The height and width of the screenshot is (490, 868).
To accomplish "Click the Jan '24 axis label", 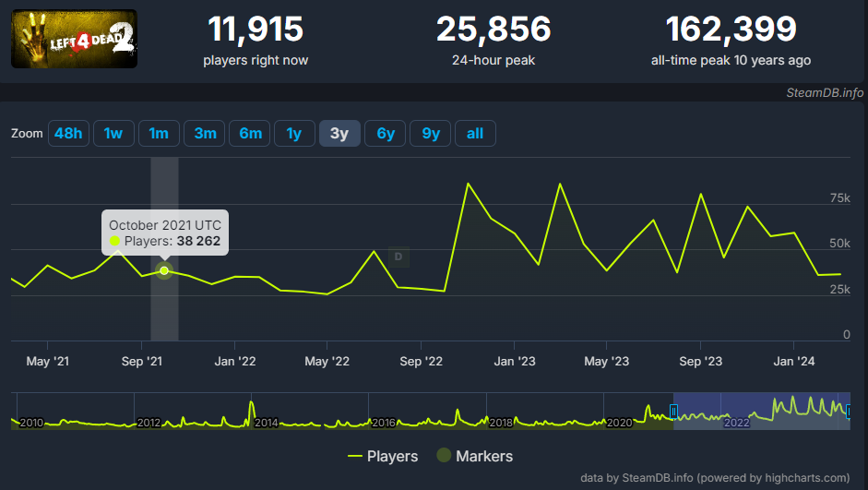I will click(x=794, y=362).
